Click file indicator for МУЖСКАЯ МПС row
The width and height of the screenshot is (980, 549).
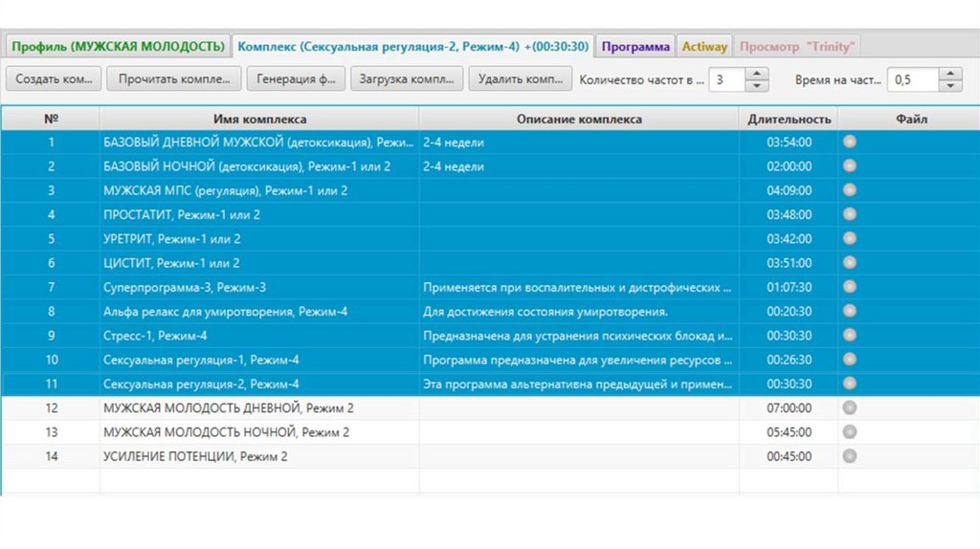pyautogui.click(x=850, y=190)
